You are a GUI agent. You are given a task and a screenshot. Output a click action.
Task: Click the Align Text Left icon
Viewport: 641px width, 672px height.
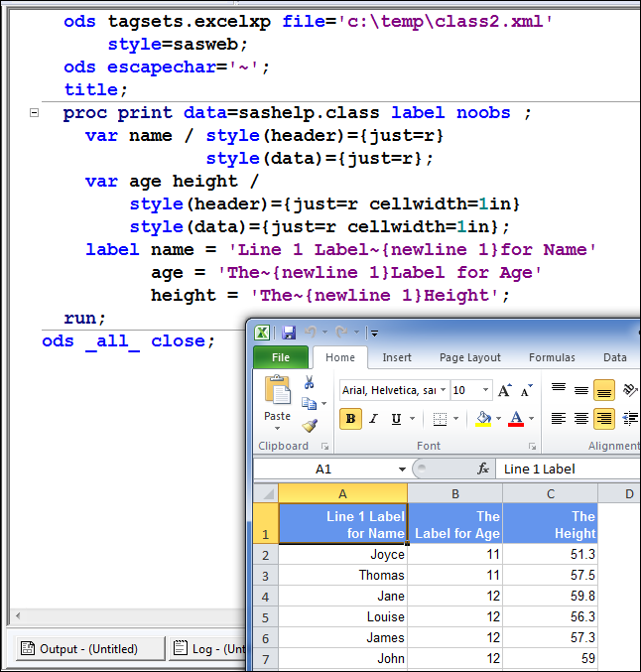click(x=559, y=419)
